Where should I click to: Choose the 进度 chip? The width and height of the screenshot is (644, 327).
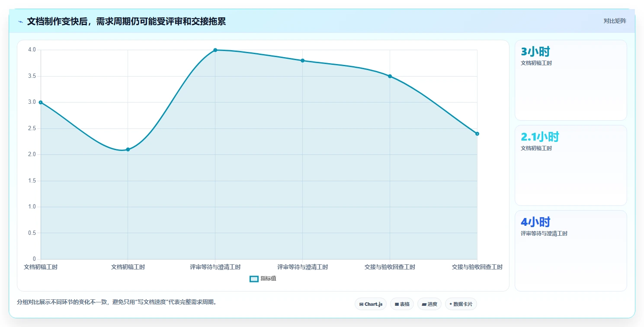point(429,304)
